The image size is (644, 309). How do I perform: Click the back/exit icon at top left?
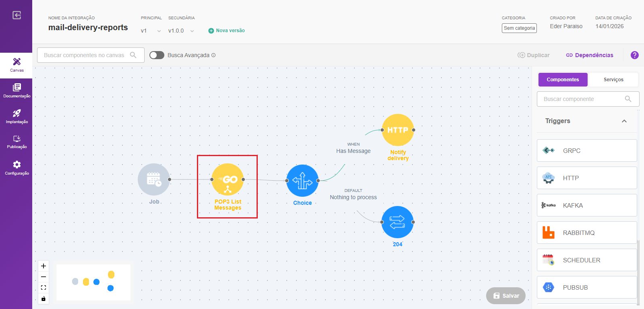tap(17, 15)
